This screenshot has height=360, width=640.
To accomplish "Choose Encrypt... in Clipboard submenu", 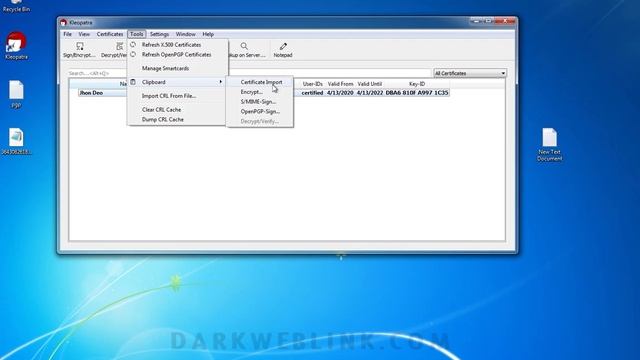I will click(260, 92).
